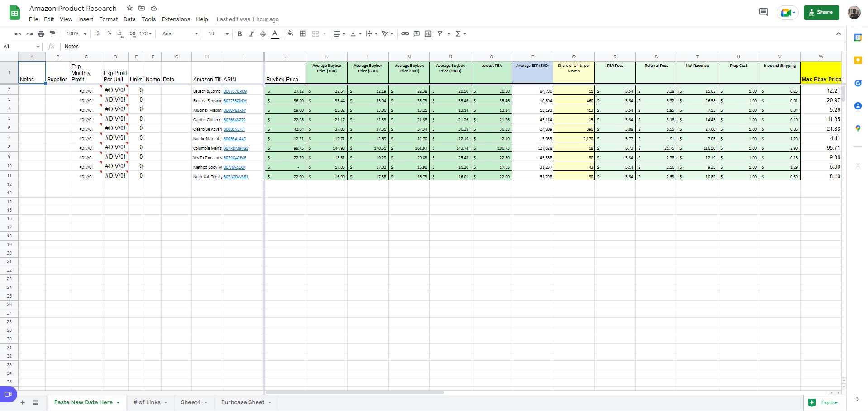This screenshot has width=868, height=411.
Task: Click the Redo icon in the toolbar
Action: 29,33
